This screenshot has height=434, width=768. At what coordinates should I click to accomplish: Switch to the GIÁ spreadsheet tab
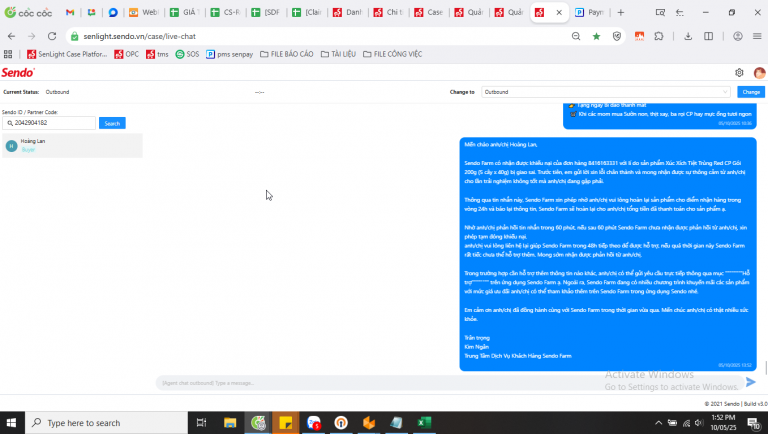click(184, 12)
